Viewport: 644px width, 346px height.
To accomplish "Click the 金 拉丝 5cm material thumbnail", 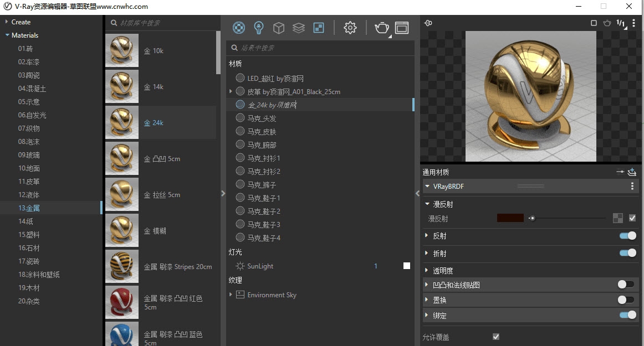I will pos(122,195).
